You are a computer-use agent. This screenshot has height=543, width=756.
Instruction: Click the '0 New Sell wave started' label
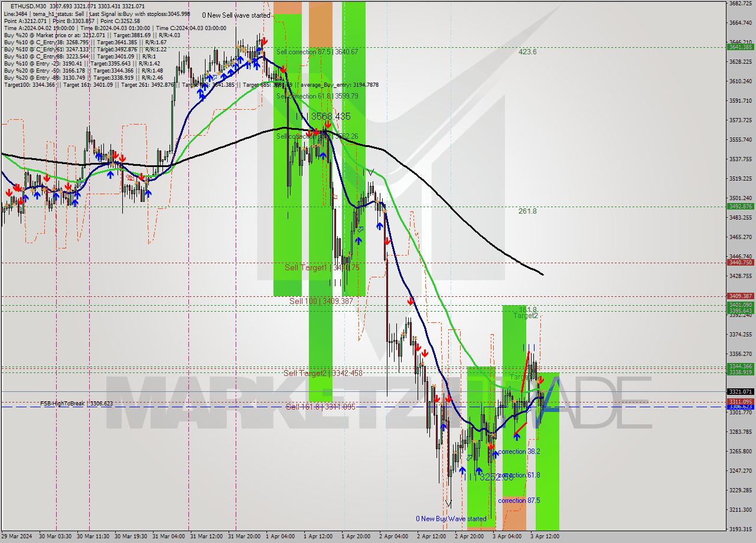236,15
